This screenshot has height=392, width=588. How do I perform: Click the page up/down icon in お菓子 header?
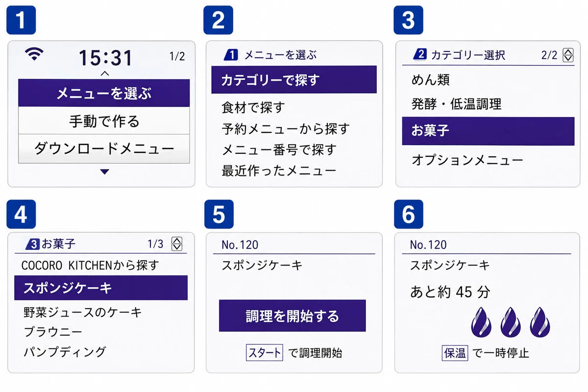(x=177, y=243)
